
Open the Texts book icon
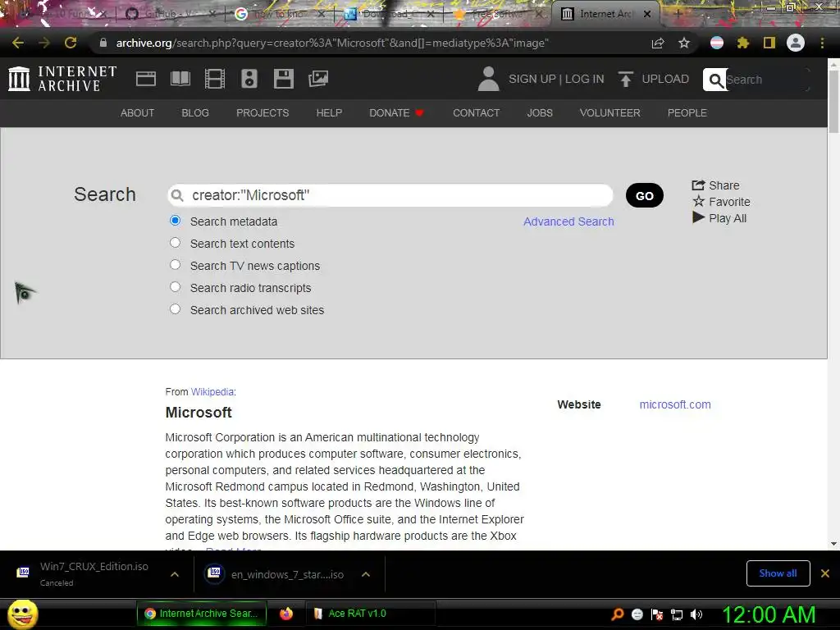click(180, 79)
